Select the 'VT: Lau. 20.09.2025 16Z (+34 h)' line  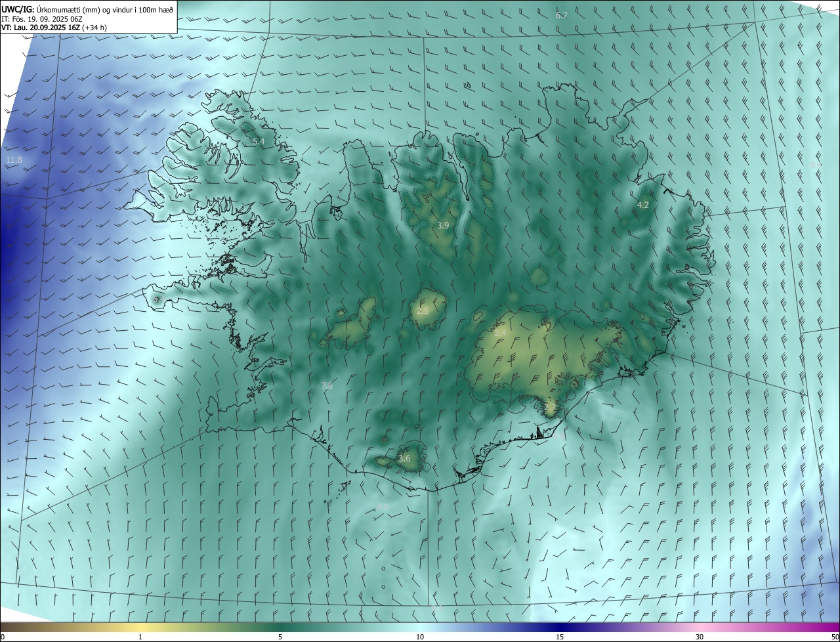[54, 28]
